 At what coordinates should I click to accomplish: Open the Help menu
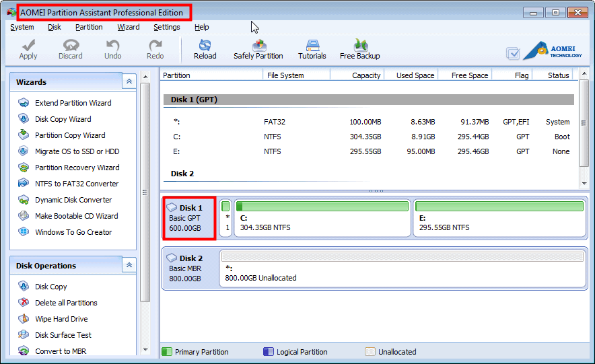click(x=201, y=27)
